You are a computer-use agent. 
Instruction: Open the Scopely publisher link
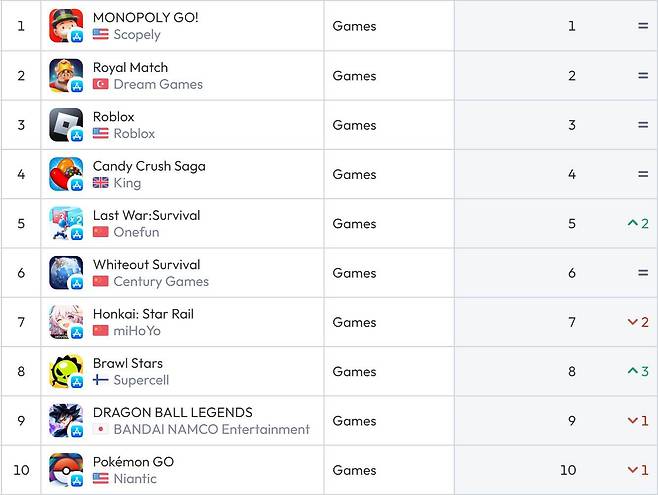pos(136,35)
